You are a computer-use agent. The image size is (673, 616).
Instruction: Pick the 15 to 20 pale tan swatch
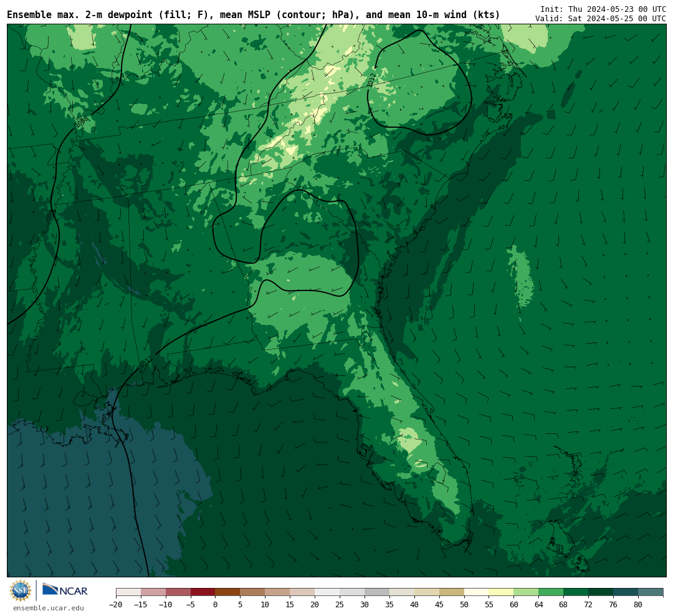pos(303,592)
